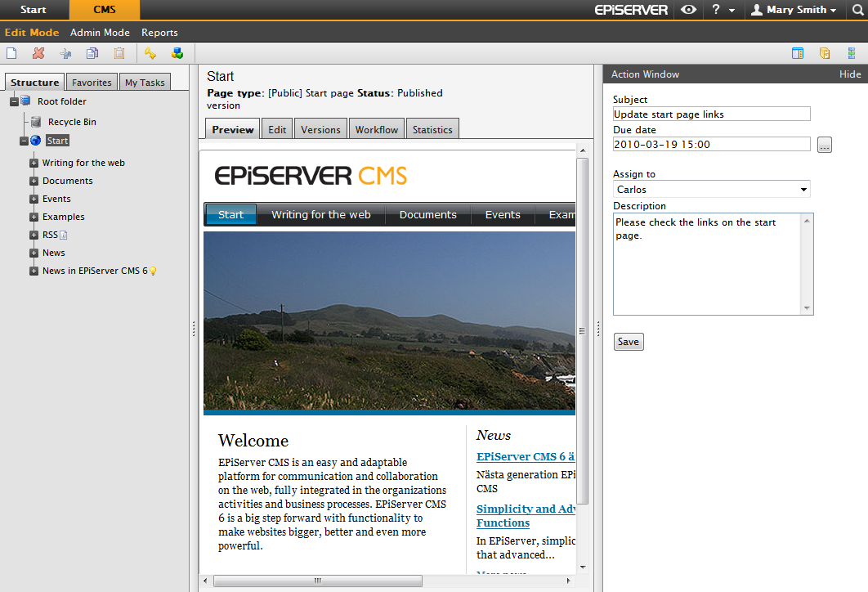This screenshot has width=868, height=592.
Task: Expand the News in EPiServer CMS 6 node
Action: [34, 271]
